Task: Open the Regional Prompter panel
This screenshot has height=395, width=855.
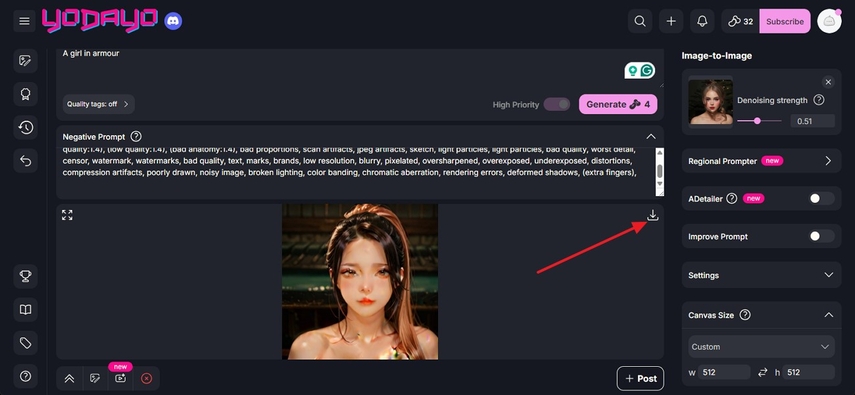Action: click(x=761, y=161)
